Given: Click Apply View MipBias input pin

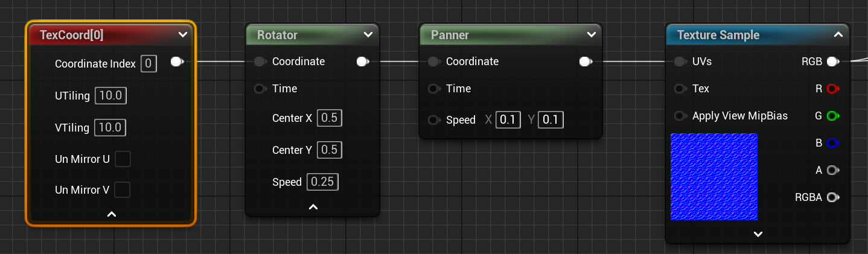Looking at the screenshot, I should point(680,115).
